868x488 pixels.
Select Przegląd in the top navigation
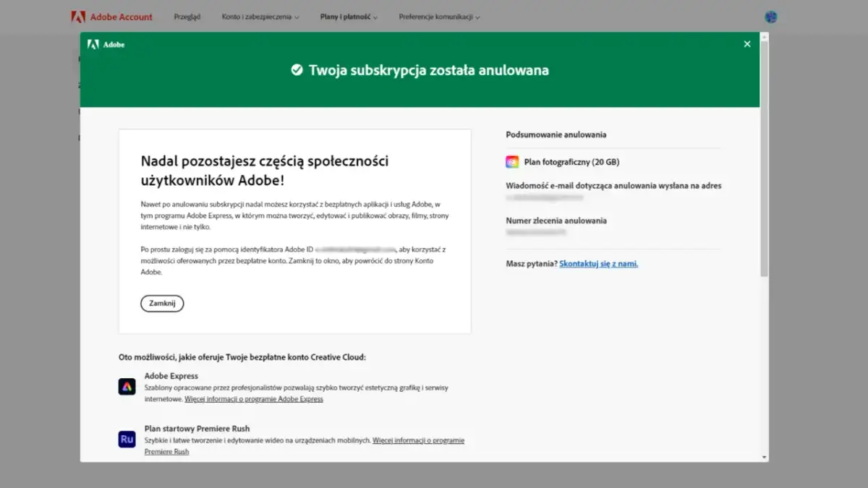click(188, 17)
